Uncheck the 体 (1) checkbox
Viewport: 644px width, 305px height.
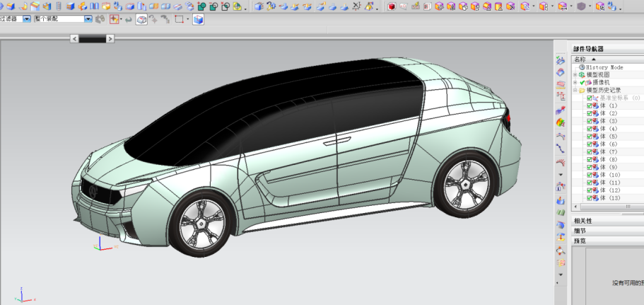point(590,106)
